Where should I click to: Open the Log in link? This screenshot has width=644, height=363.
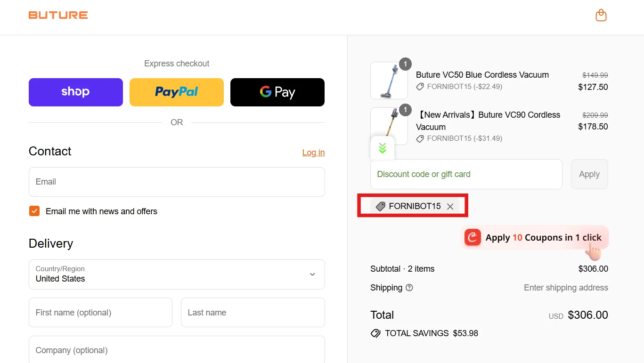(x=313, y=152)
